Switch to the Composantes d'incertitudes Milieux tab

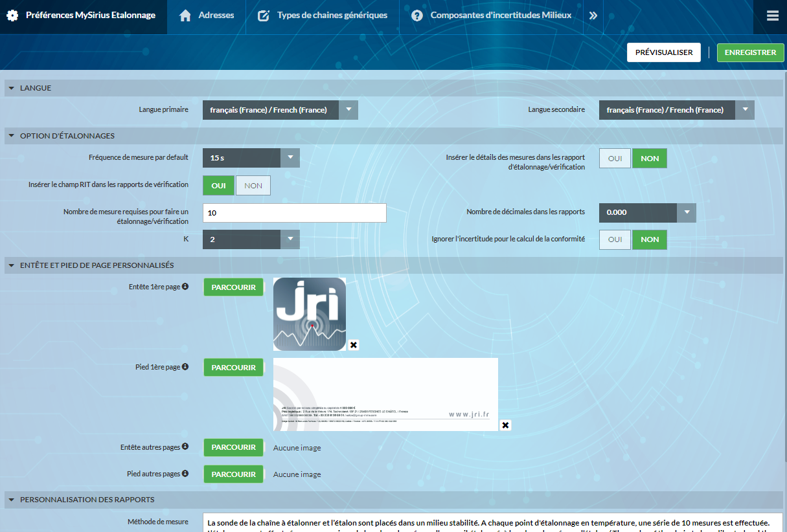pyautogui.click(x=492, y=16)
